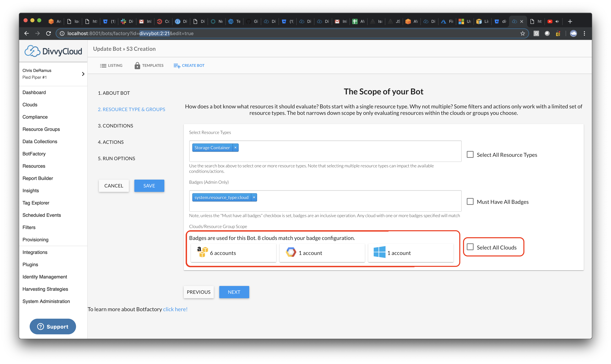Open Chrome's three-dot menu
Viewport: 611px width, 364px height.
click(584, 33)
